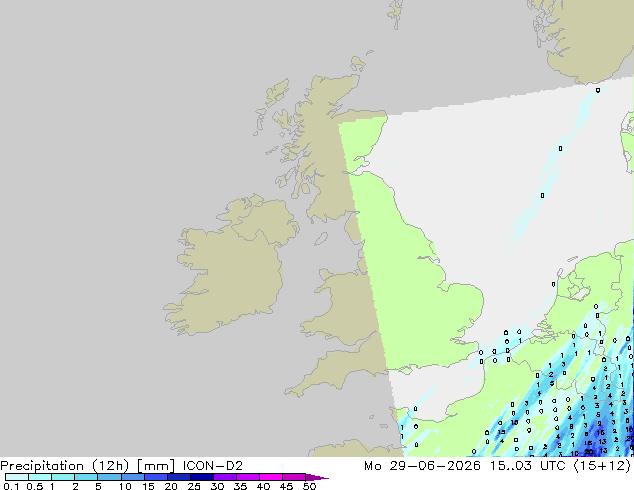Click the '(12h)' interval label
Image resolution: width=634 pixels, height=490 pixels.
point(111,466)
